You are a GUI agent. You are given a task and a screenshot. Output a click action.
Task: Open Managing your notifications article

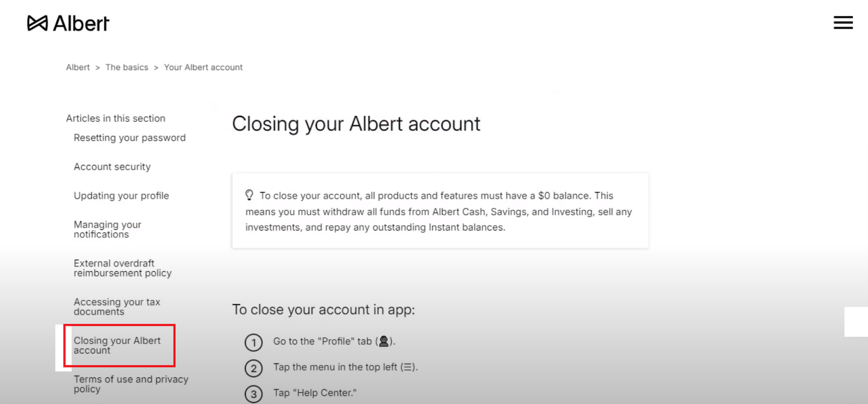pos(107,229)
